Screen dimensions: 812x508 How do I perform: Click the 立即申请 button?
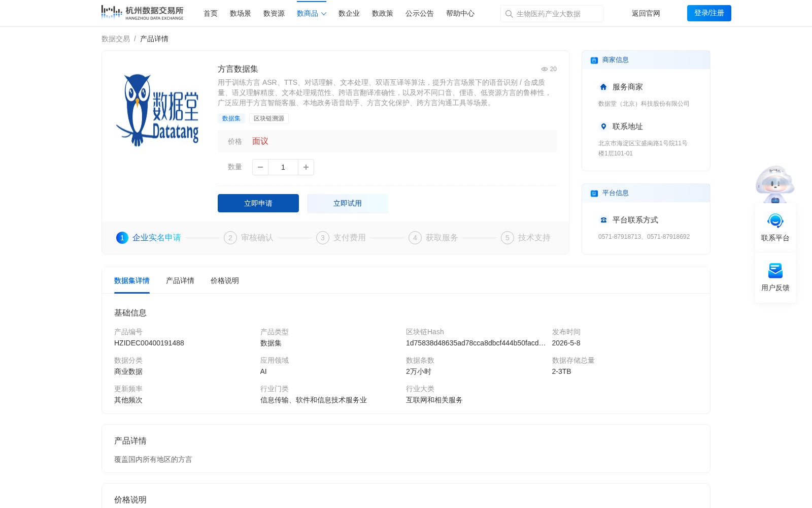pyautogui.click(x=258, y=203)
